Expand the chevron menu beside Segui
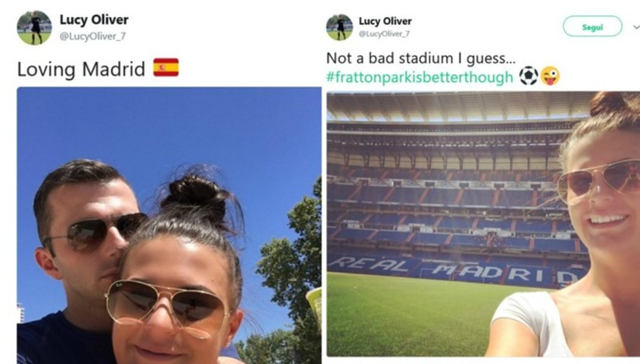The width and height of the screenshot is (640, 364). (x=636, y=27)
